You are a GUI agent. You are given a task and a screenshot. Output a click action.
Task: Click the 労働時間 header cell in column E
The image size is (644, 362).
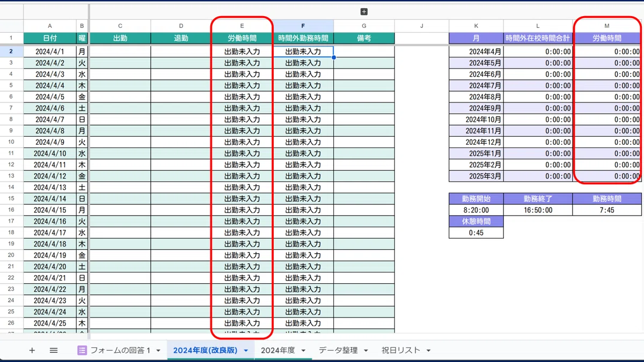(x=242, y=38)
